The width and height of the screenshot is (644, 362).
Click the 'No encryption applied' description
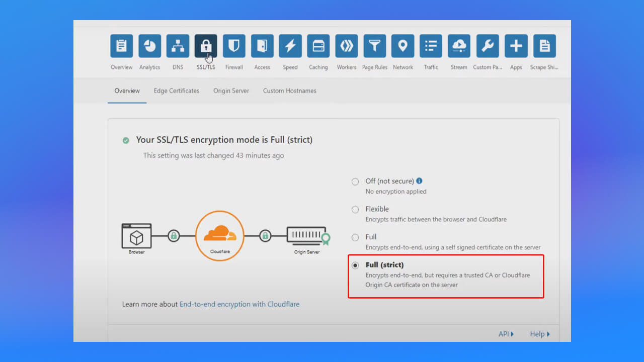coord(396,192)
